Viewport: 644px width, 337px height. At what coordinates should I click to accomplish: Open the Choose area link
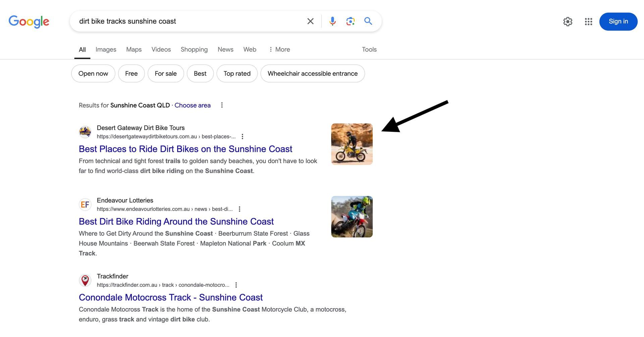coord(193,105)
